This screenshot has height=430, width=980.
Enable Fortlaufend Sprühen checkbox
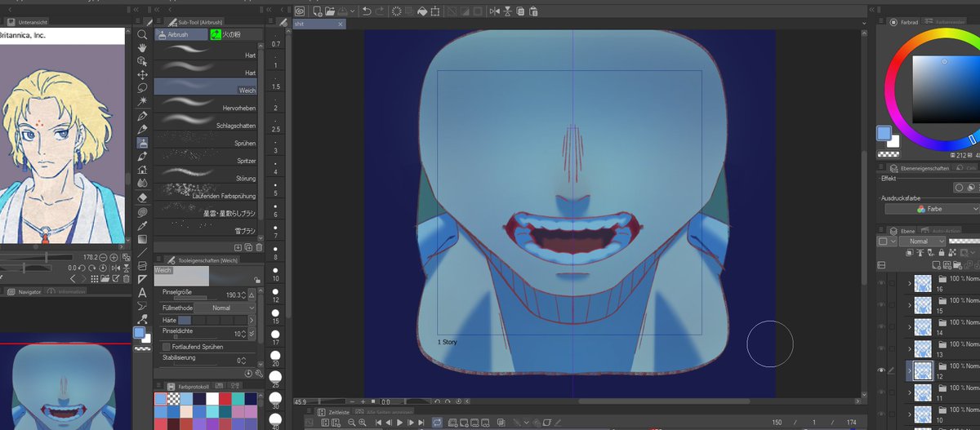click(167, 347)
